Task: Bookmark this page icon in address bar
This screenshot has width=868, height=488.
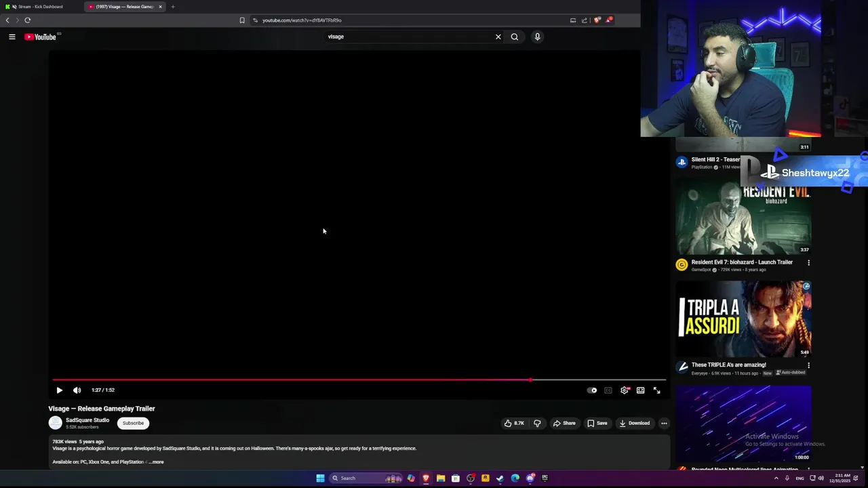Action: point(242,20)
